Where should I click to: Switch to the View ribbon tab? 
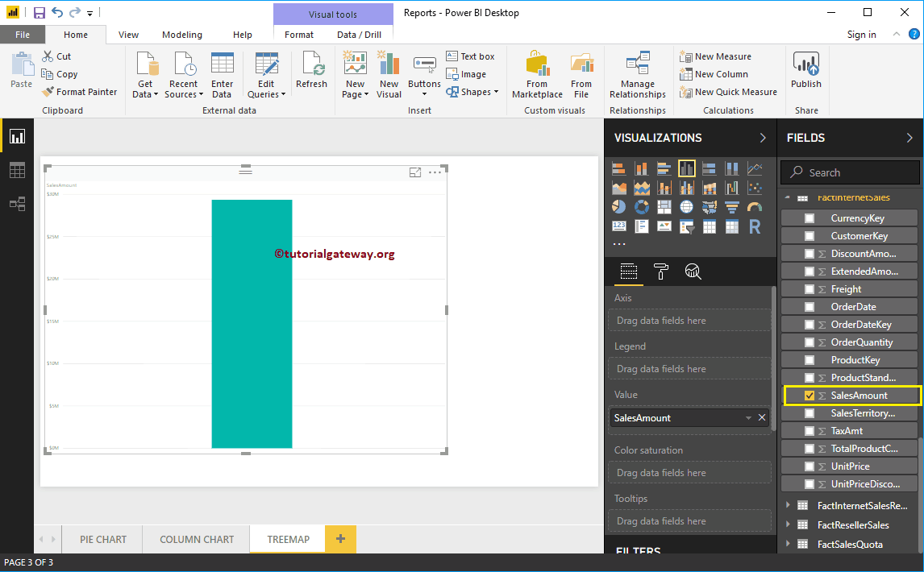coord(128,35)
